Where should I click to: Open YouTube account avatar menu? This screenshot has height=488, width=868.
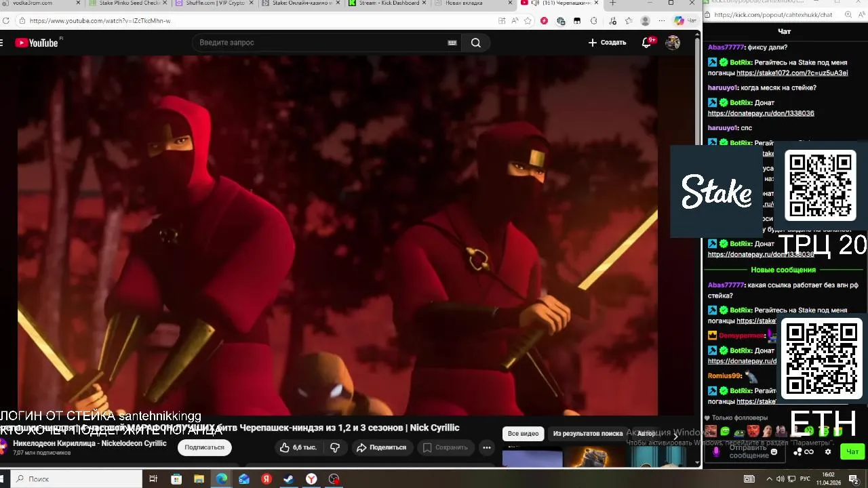tap(673, 43)
